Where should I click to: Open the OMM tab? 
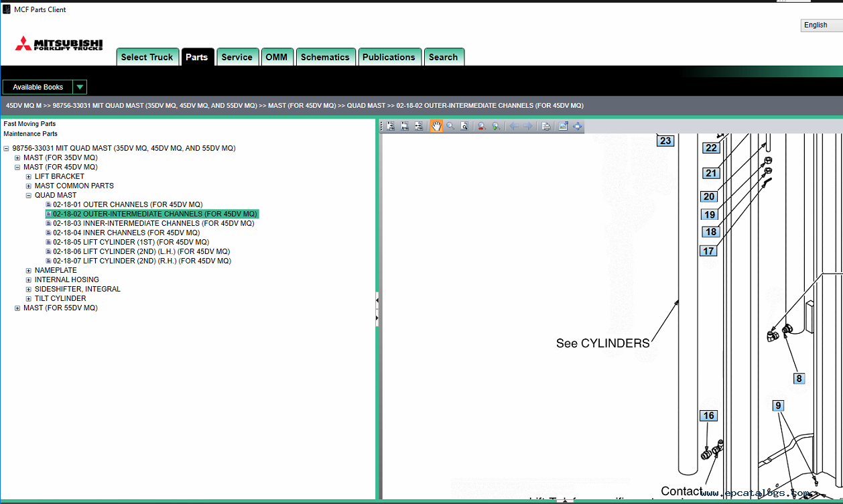click(x=277, y=57)
